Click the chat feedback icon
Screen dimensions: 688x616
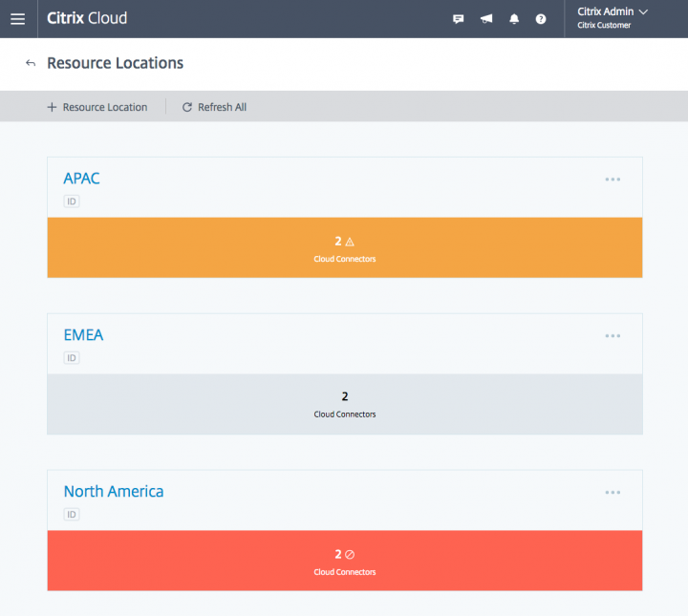click(x=459, y=19)
